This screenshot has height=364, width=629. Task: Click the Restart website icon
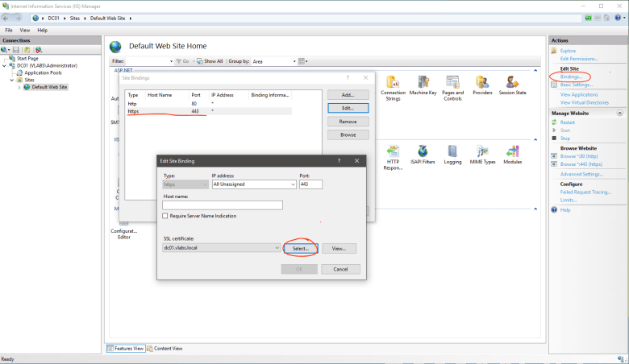554,122
